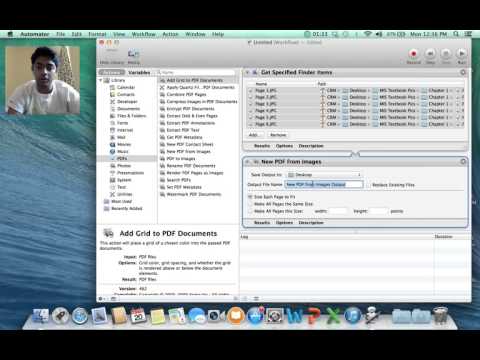Open the Format menu
The height and width of the screenshot is (360, 480).
point(97,34)
